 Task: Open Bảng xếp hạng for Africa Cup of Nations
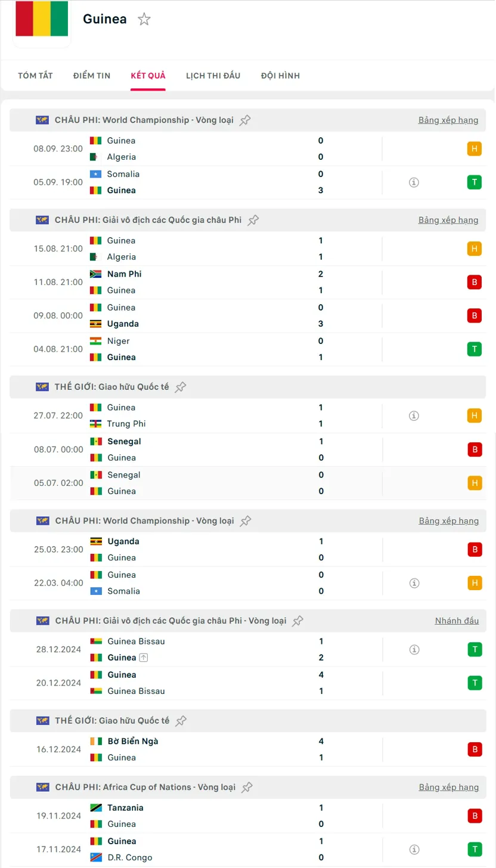click(x=448, y=788)
